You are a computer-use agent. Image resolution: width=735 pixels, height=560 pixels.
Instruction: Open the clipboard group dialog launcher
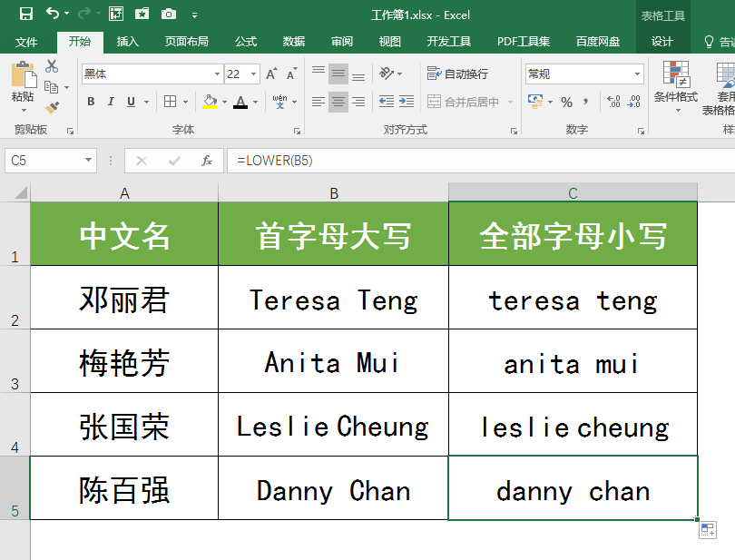click(x=70, y=132)
